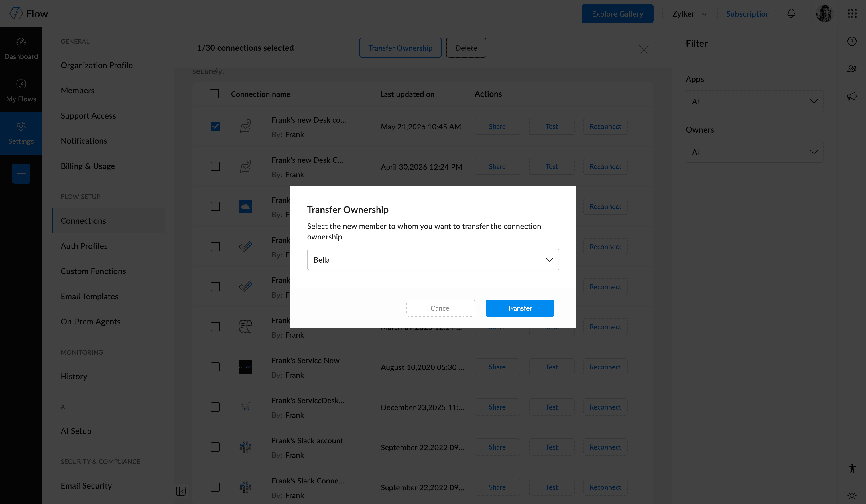Open Support Access settings

click(x=88, y=116)
